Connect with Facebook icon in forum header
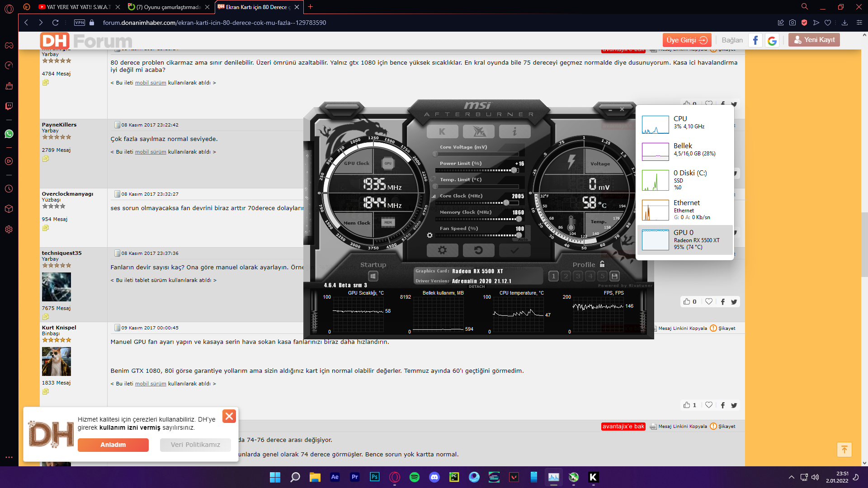This screenshot has height=488, width=868. pyautogui.click(x=755, y=40)
